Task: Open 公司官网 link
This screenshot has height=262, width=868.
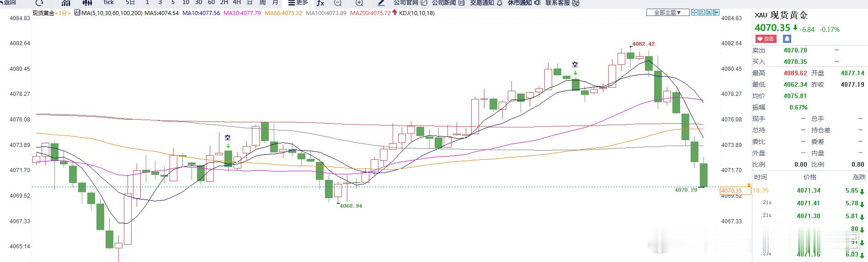Action: click(410, 2)
